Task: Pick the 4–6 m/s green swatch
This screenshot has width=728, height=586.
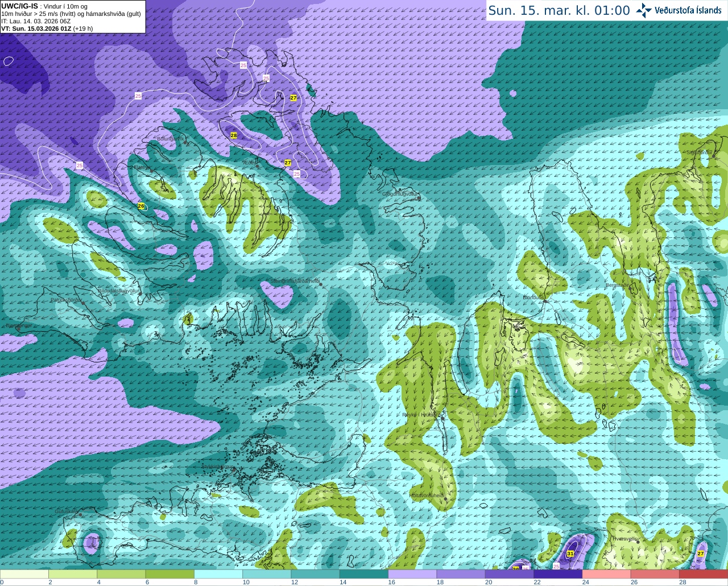Action: (x=121, y=574)
